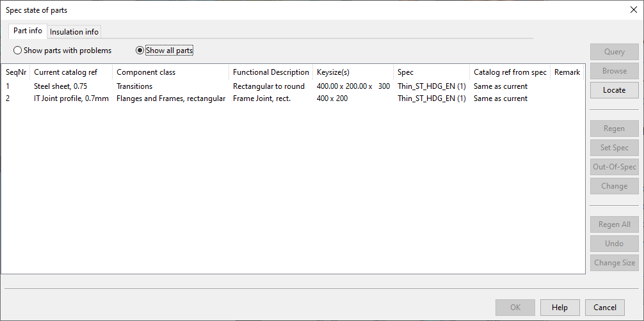
Task: Switch to the Insulation info tab
Action: pos(74,32)
